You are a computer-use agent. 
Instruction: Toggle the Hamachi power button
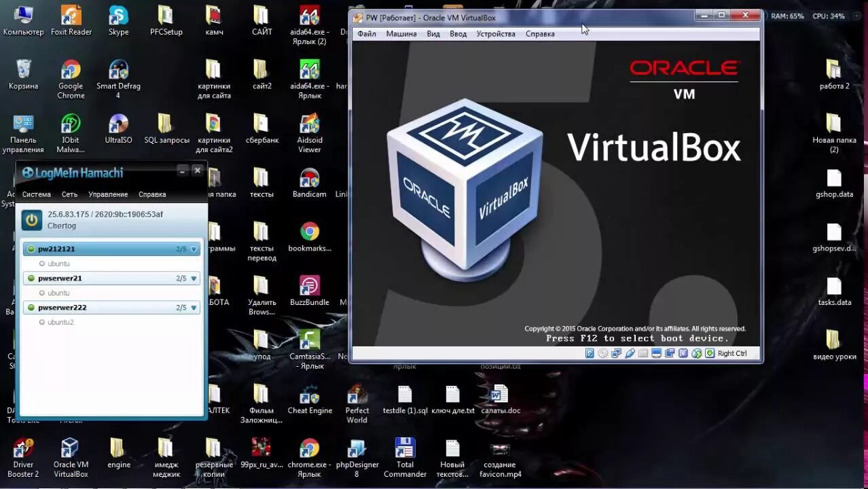coord(31,220)
